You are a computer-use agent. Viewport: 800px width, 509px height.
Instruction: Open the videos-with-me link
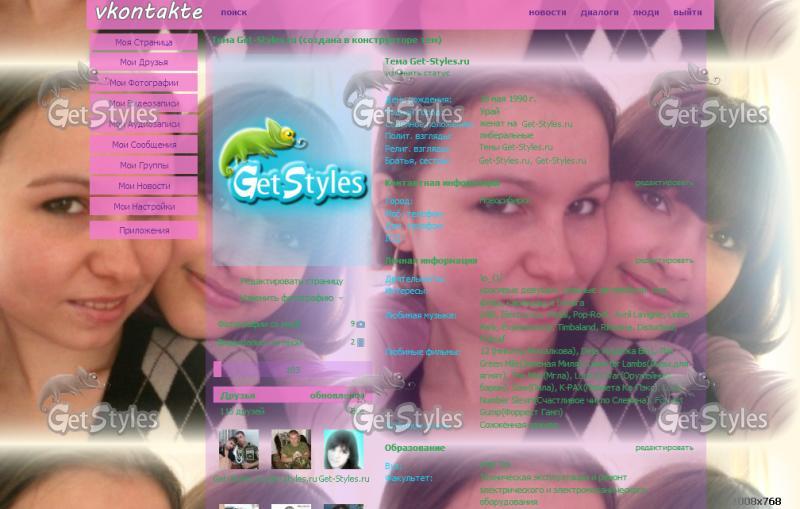click(259, 342)
